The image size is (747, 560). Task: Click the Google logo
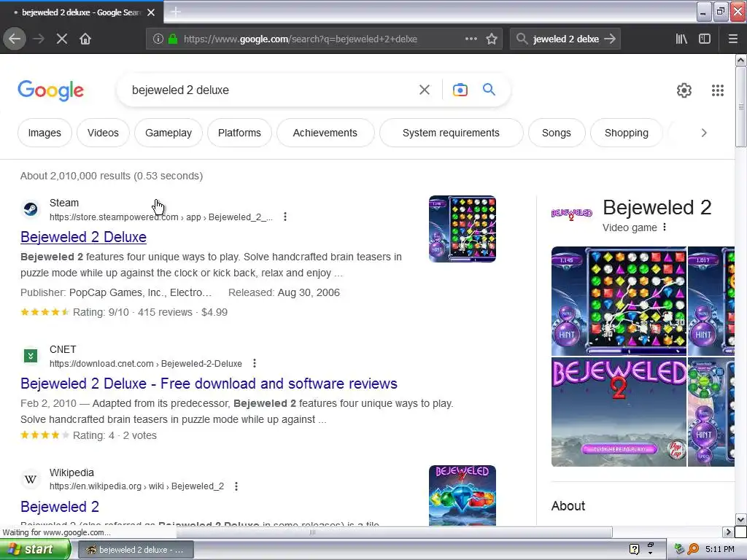(50, 90)
